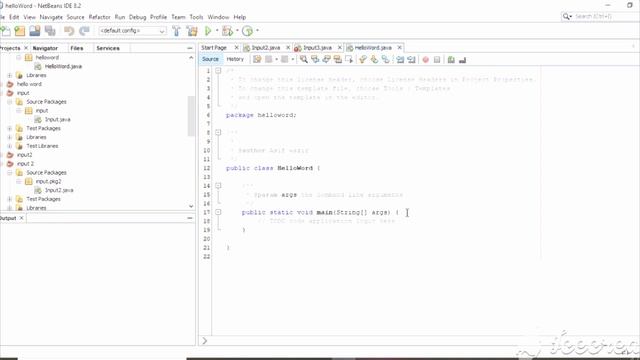Open the Window menu
This screenshot has width=640, height=360.
[218, 17]
